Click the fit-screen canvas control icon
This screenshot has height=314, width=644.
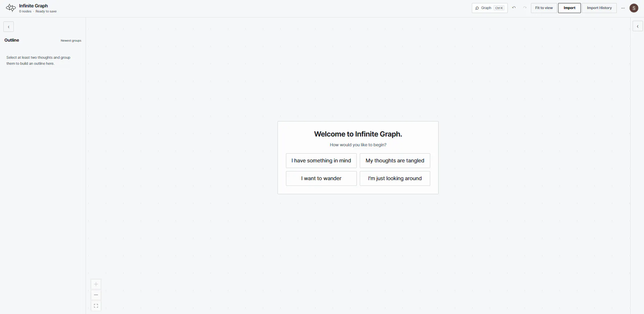(x=96, y=306)
